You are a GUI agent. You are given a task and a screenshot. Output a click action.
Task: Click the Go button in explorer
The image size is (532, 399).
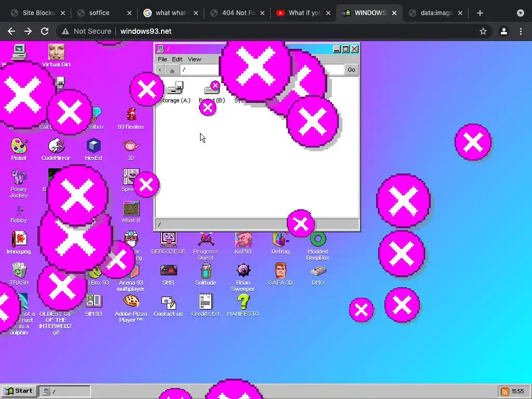(351, 70)
